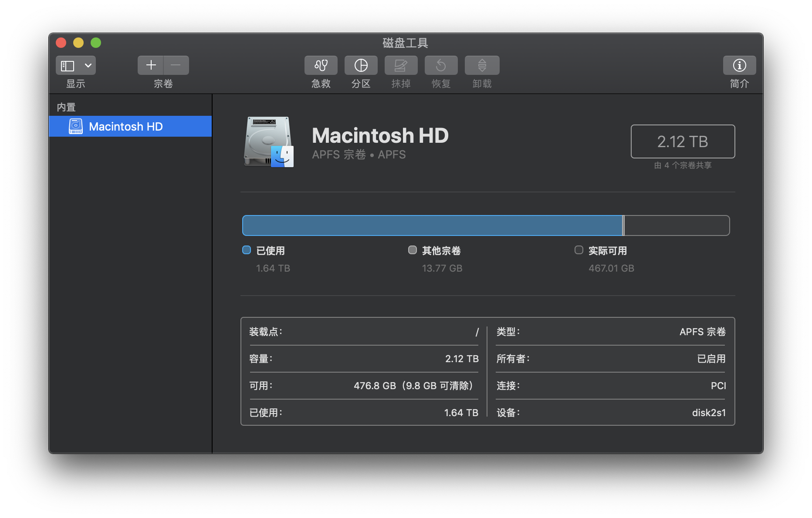This screenshot has width=812, height=518.
Task: Open the 显示 view options dropdown arrow
Action: coord(88,66)
